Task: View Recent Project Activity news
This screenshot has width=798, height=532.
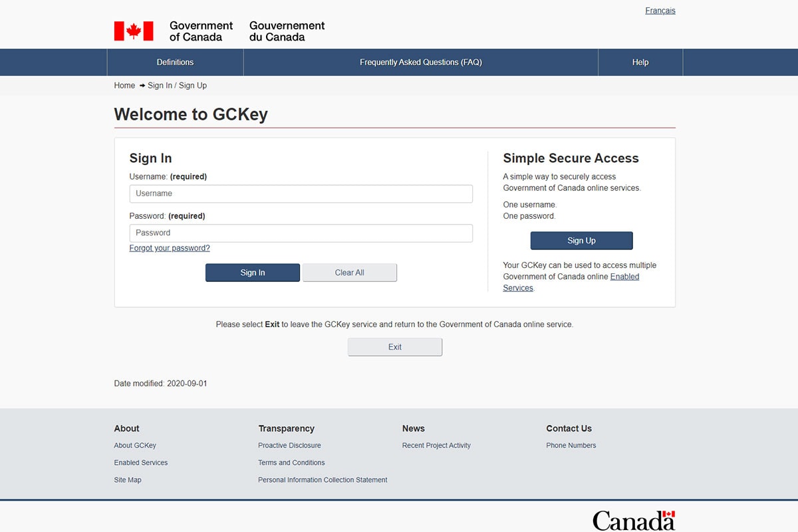Action: [x=436, y=445]
